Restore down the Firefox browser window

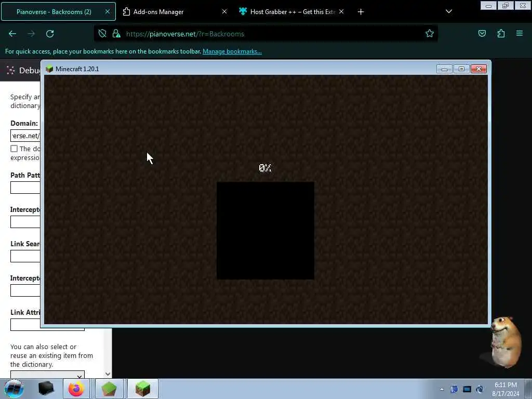(x=506, y=6)
